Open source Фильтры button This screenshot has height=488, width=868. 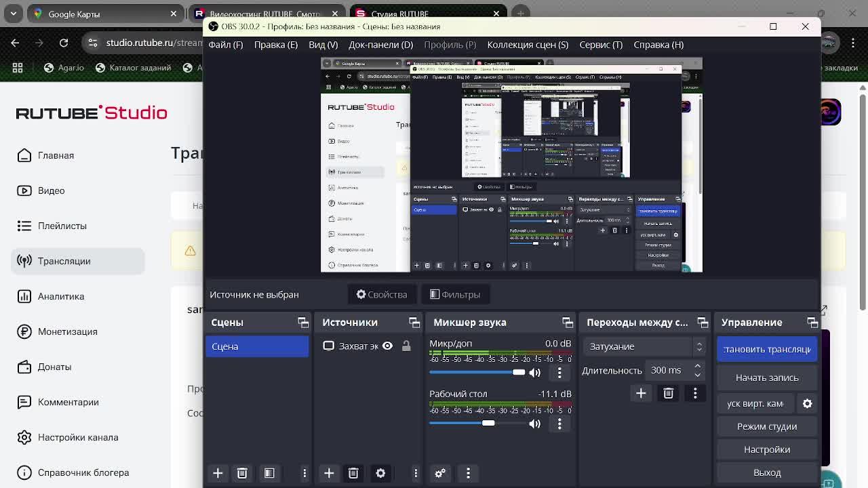tap(455, 295)
